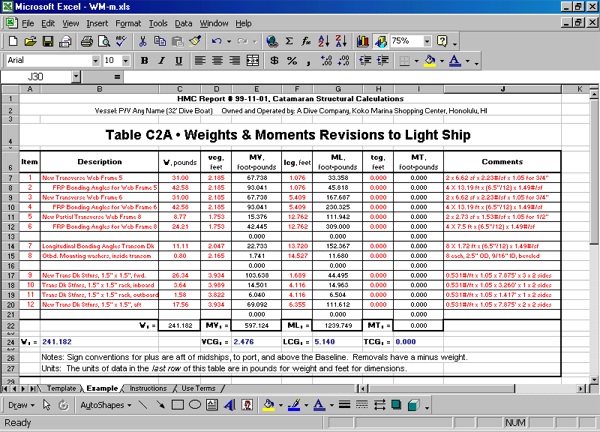Image resolution: width=600 pixels, height=432 pixels.
Task: Toggle Bold formatting
Action: pyautogui.click(x=144, y=61)
